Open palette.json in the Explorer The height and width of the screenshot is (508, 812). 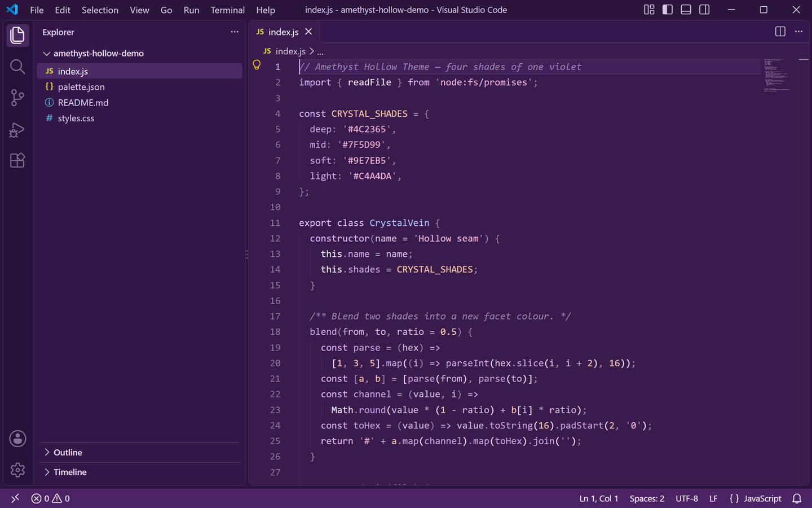coord(139,86)
